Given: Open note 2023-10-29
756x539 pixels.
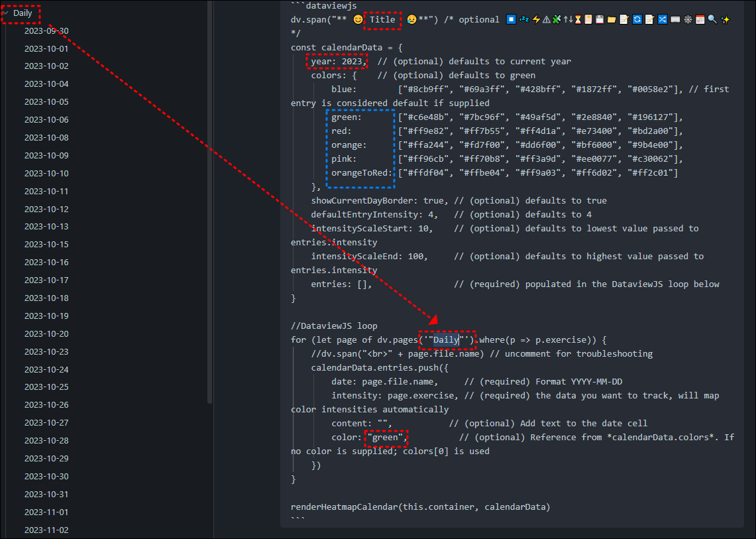Looking at the screenshot, I should (46, 458).
